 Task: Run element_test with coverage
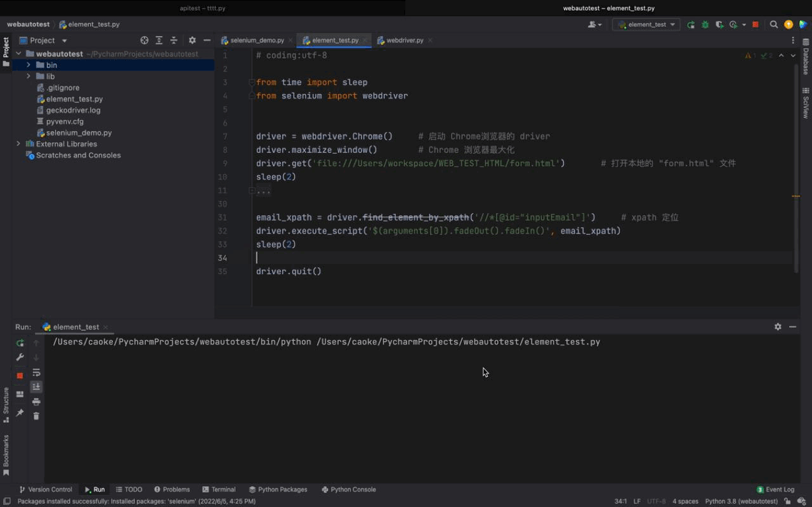[x=719, y=25]
